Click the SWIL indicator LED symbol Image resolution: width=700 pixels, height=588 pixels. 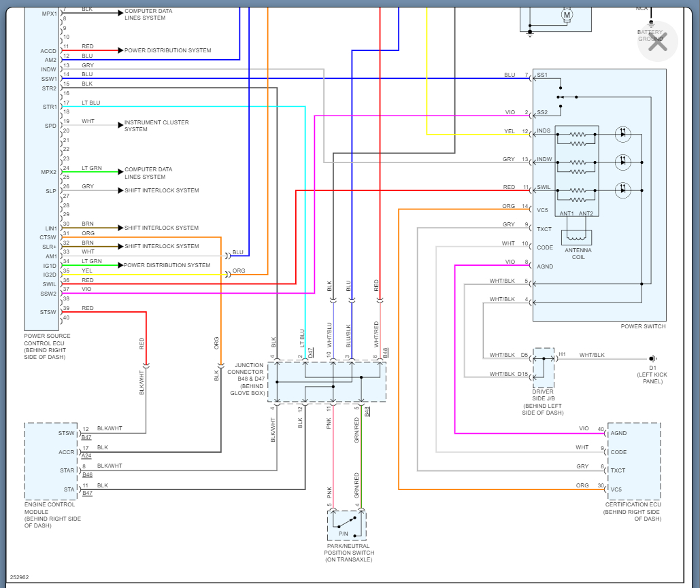click(x=622, y=190)
